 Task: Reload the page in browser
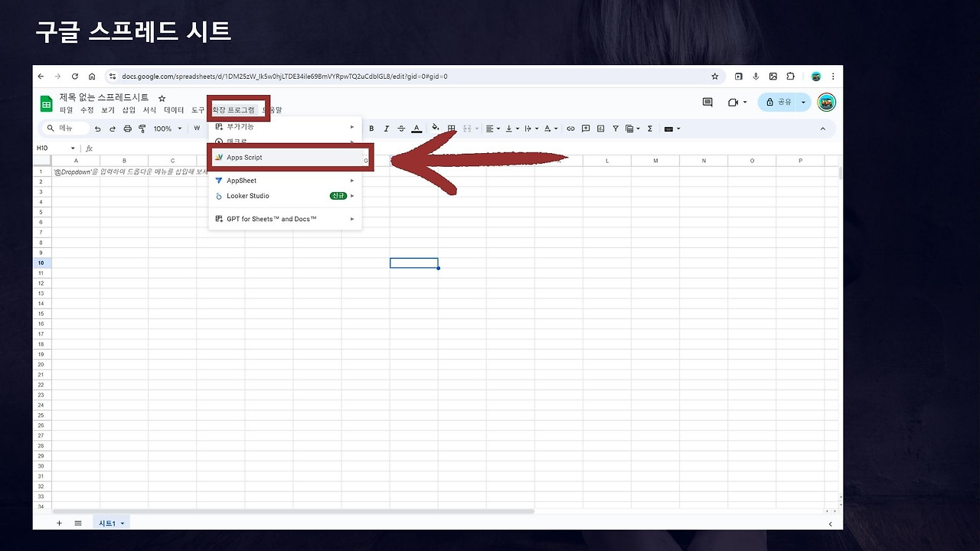75,77
